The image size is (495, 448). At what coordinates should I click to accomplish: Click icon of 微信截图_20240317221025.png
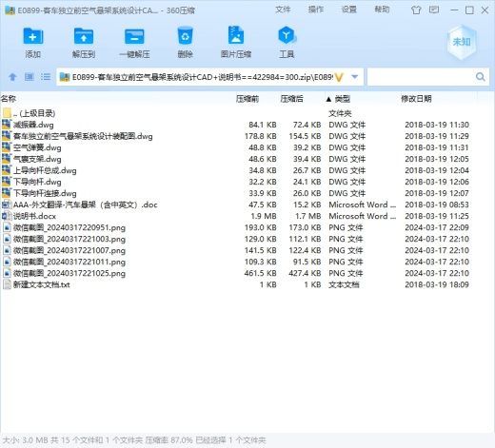coord(7,273)
